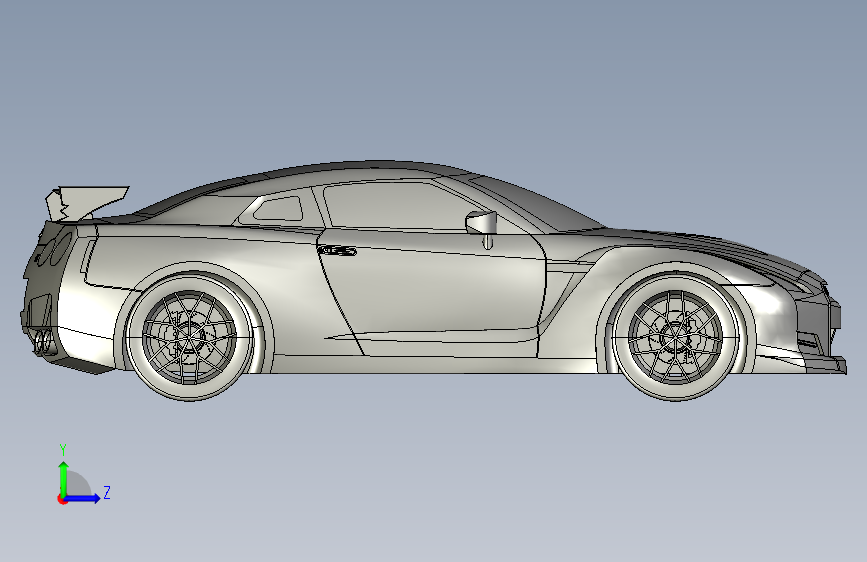This screenshot has width=867, height=562.
Task: Select the rear spoiler wing of the car
Action: 86,204
